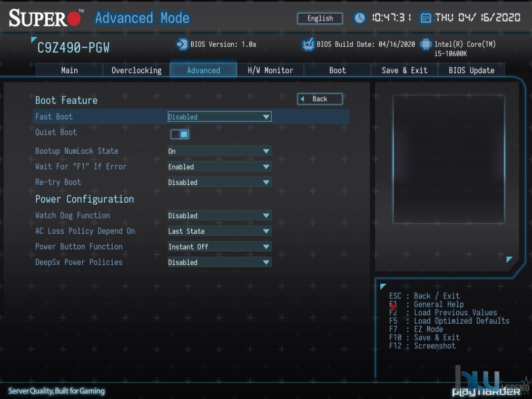This screenshot has height=399, width=532.
Task: Click the BIOS Version: 1.0a text
Action: point(223,44)
